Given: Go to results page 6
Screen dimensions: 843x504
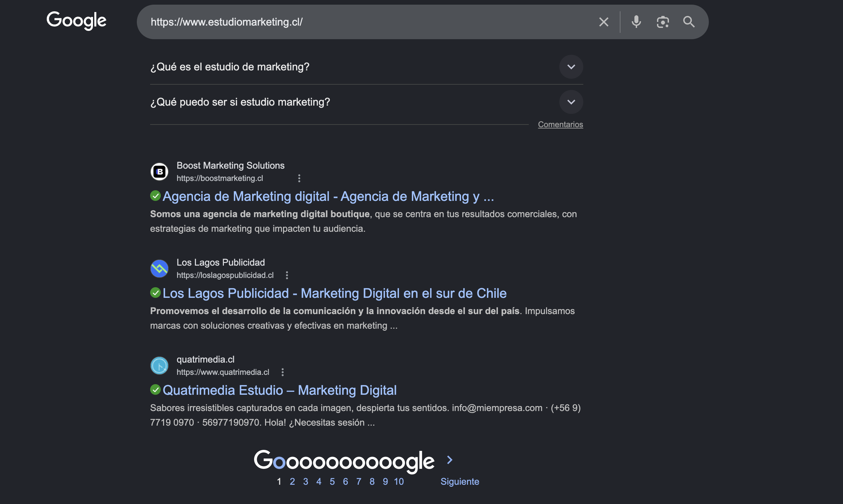Looking at the screenshot, I should [x=345, y=481].
